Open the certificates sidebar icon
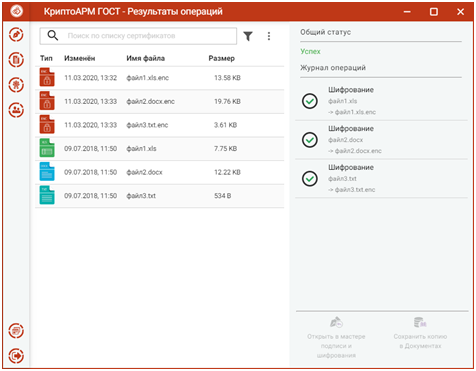This screenshot has height=371, width=476. (16, 85)
